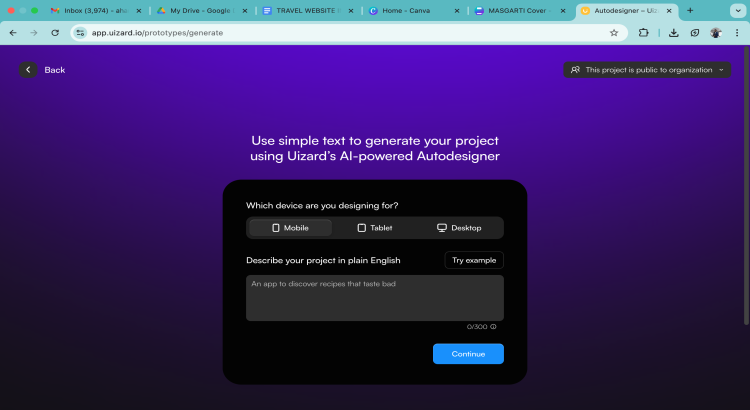Open the profile avatar menu
Viewport: 750px width, 410px height.
click(716, 33)
